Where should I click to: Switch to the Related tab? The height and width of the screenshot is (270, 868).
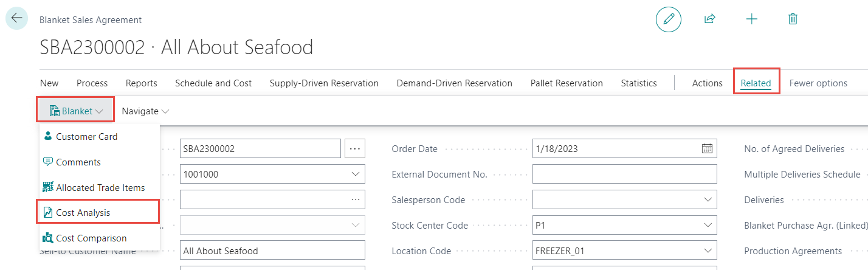(x=756, y=83)
